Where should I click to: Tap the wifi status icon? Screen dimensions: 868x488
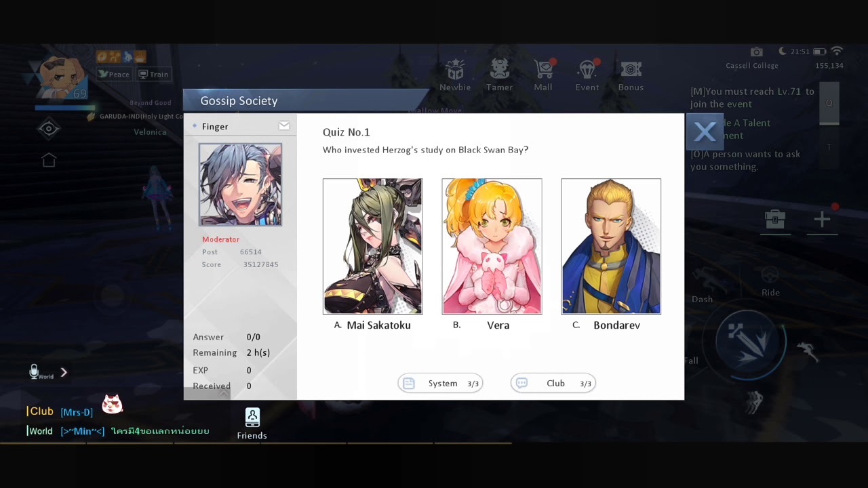[837, 52]
